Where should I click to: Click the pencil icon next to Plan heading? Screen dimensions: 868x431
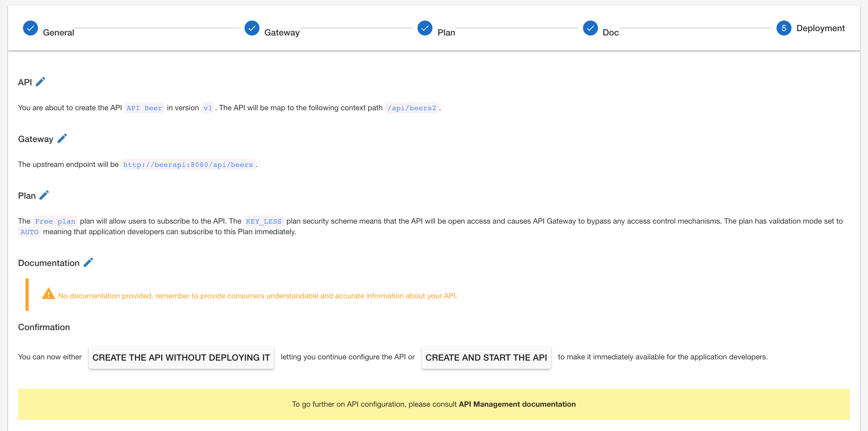44,195
